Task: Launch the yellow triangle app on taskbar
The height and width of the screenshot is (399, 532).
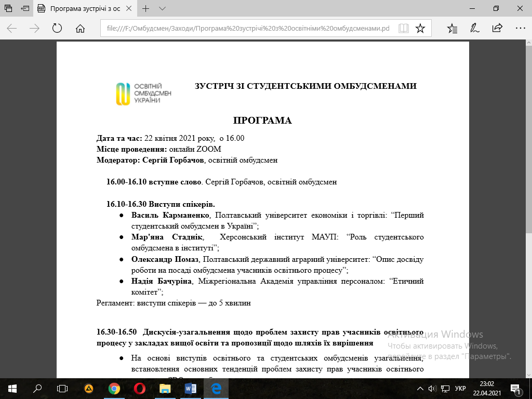Action: pyautogui.click(x=89, y=388)
